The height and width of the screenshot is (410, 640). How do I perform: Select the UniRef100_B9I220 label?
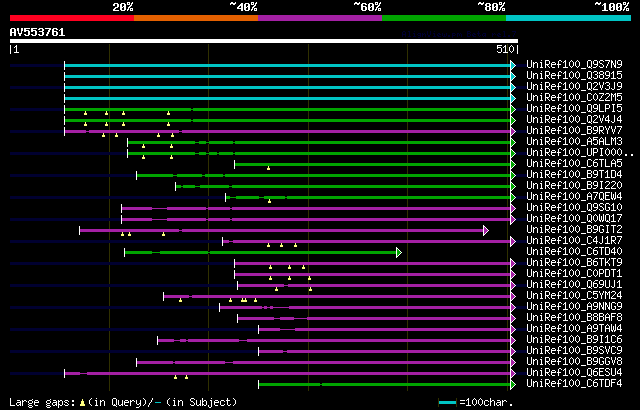574,186
